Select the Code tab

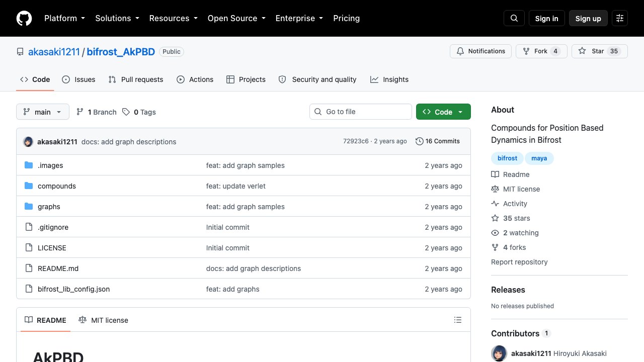[35, 79]
